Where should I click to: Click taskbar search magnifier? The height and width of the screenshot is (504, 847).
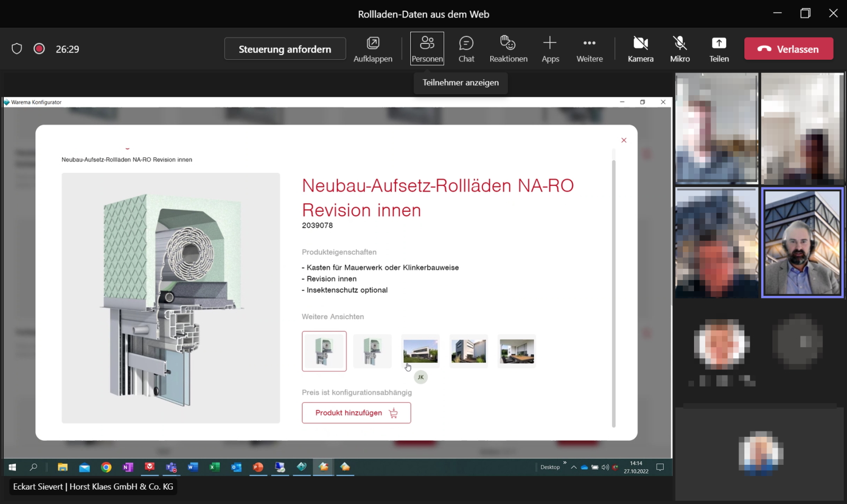click(x=33, y=467)
